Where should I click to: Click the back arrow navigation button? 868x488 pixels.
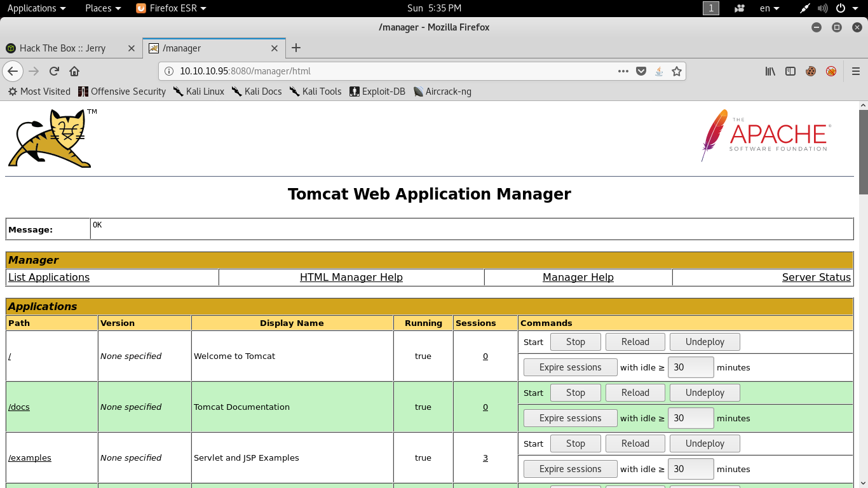(13, 71)
